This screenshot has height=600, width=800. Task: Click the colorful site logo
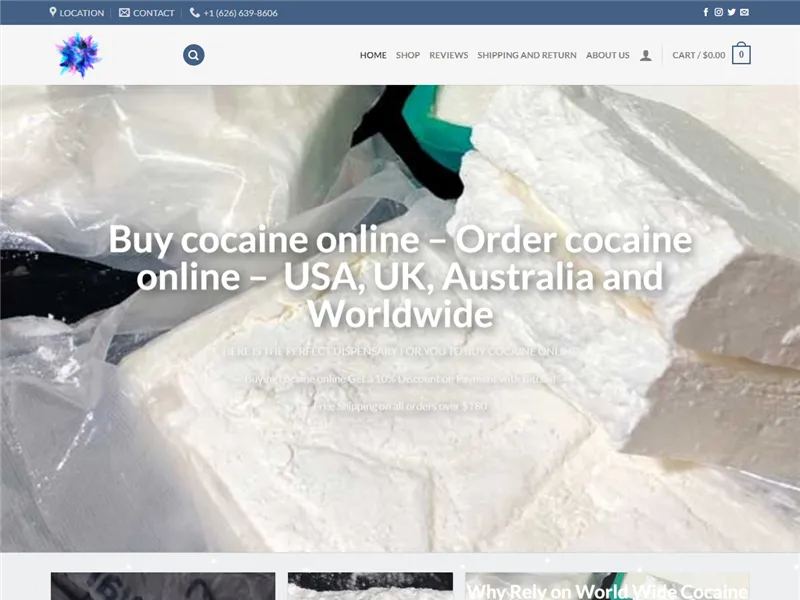[x=77, y=54]
